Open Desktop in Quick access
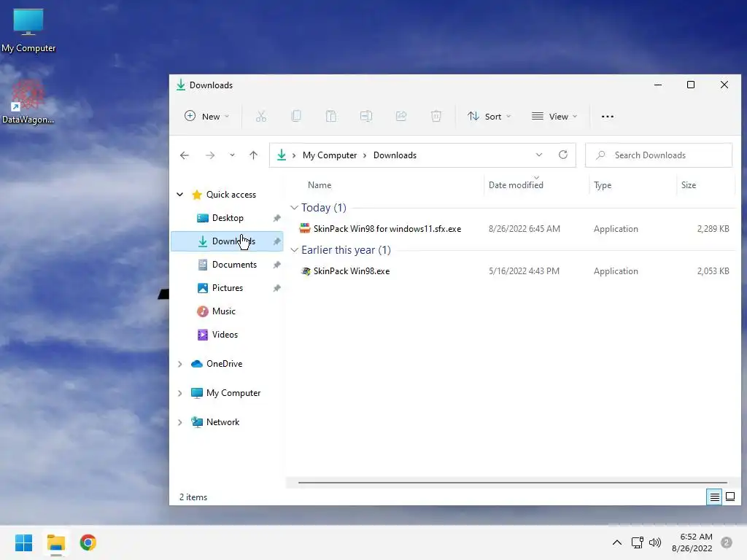This screenshot has height=560, width=747. click(x=228, y=218)
